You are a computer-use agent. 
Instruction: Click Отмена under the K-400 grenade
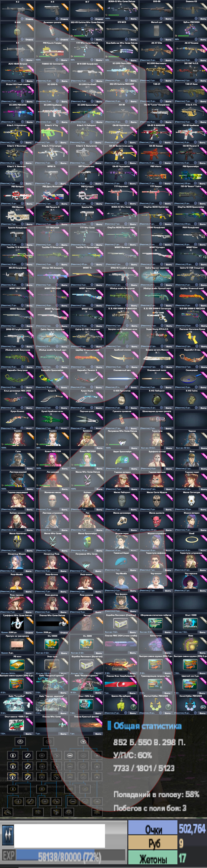click(x=29, y=39)
